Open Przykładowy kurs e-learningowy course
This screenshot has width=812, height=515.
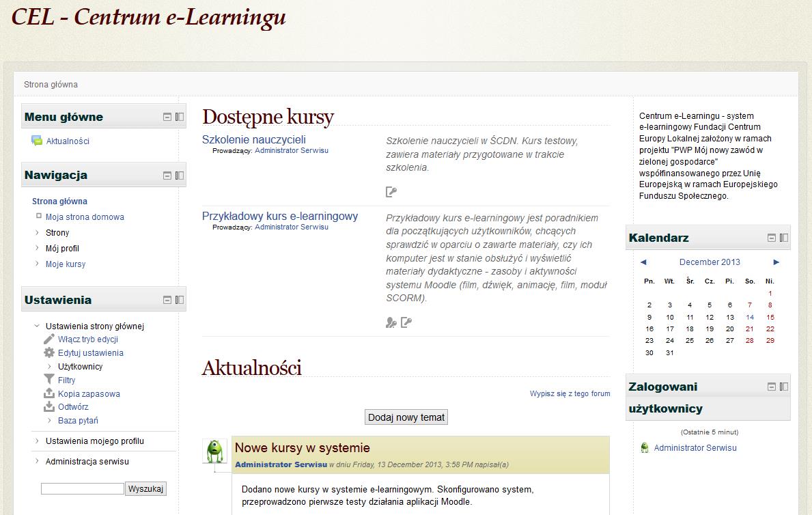[x=279, y=216]
